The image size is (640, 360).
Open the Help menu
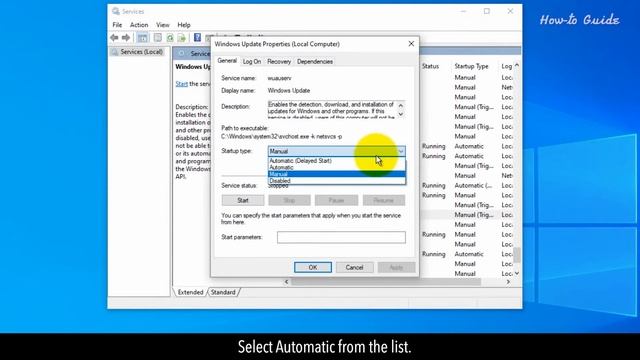point(184,25)
